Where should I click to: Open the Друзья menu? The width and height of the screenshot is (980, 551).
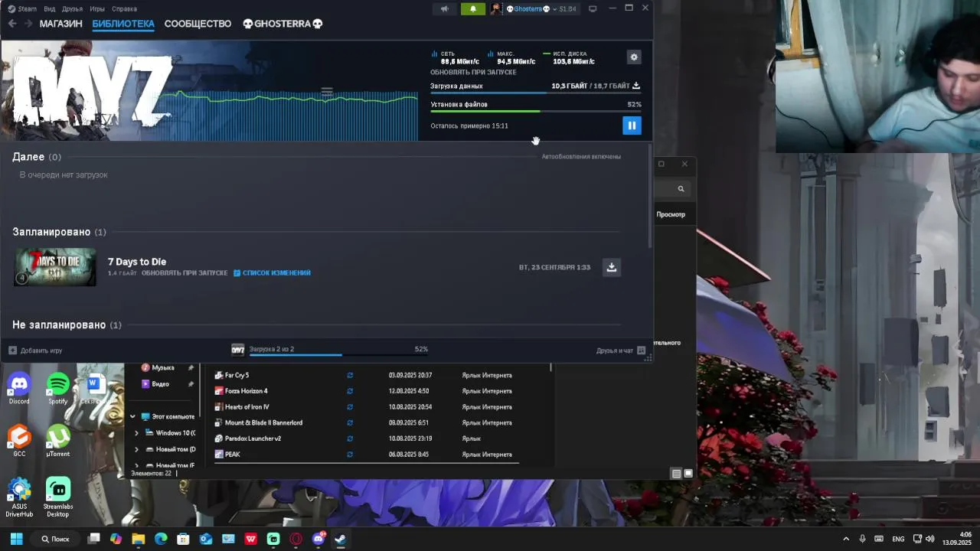(x=72, y=9)
